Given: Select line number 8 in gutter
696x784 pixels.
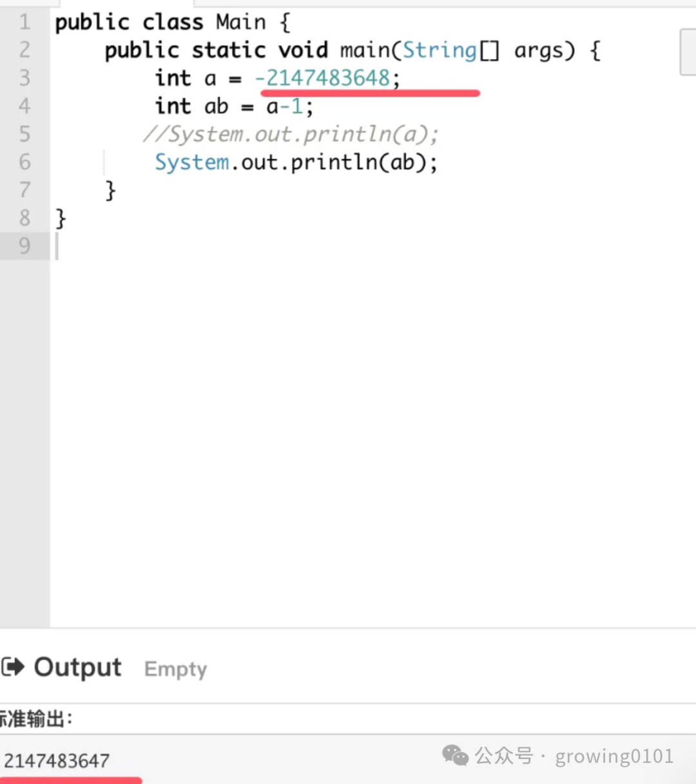Looking at the screenshot, I should [24, 218].
